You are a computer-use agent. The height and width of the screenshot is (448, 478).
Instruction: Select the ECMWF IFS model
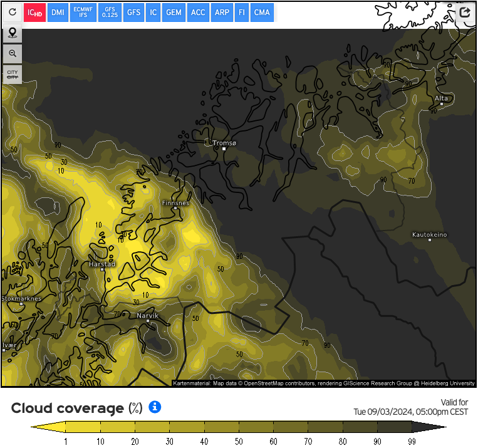[x=83, y=13]
